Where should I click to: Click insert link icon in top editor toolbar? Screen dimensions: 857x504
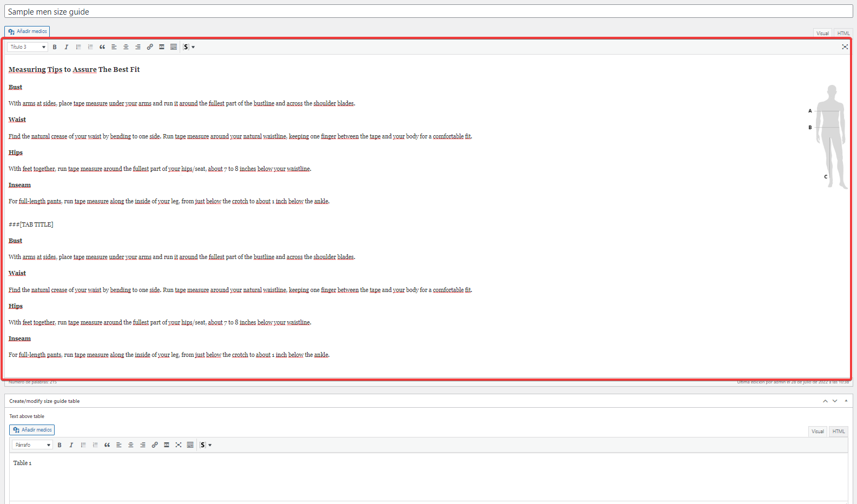(150, 47)
